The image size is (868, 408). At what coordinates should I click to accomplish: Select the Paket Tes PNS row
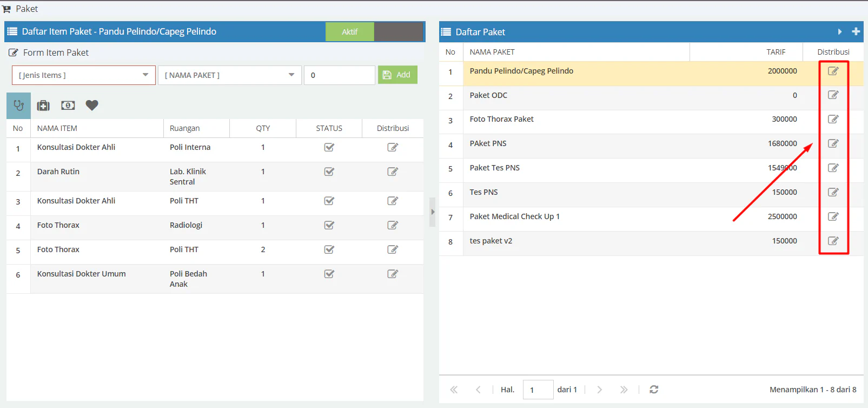[651, 170]
